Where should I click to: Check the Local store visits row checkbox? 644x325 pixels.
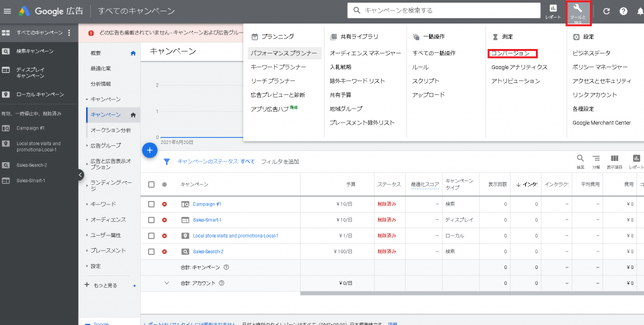tap(151, 236)
